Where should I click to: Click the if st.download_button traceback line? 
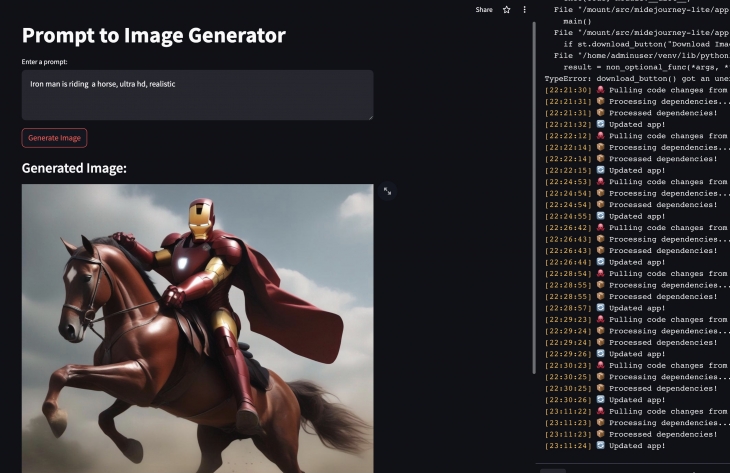point(646,44)
